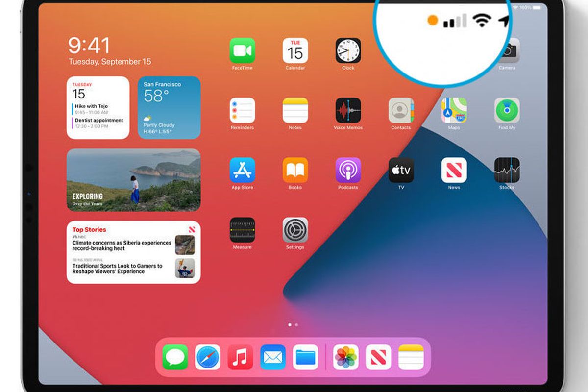The width and height of the screenshot is (588, 392).
Task: Open Mail in the dock
Action: [273, 357]
